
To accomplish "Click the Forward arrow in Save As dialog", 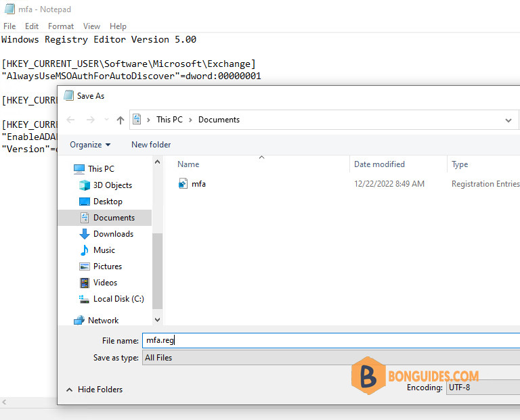I will click(x=90, y=120).
